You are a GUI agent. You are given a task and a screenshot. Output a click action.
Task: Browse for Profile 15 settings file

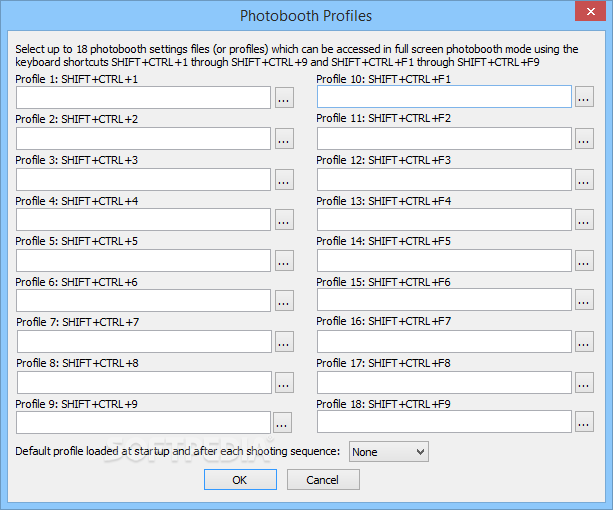click(x=584, y=300)
